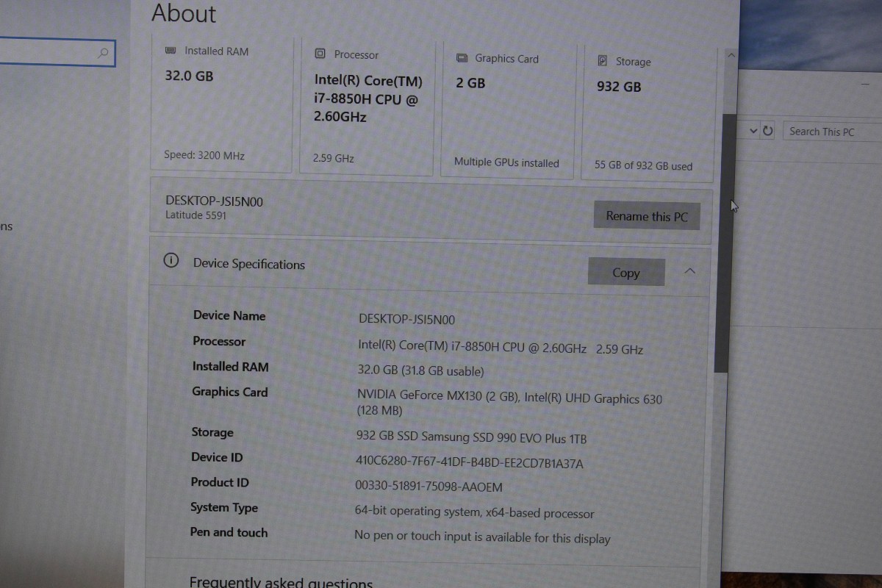Select the Device ID value 410C6280-7F67
Viewport: 882px width, 588px height.
tap(469, 462)
